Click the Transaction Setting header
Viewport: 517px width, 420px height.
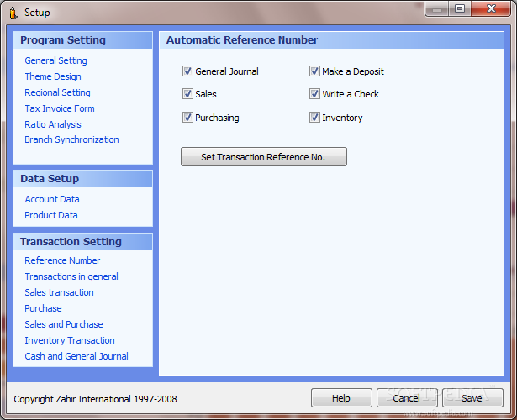coord(82,242)
